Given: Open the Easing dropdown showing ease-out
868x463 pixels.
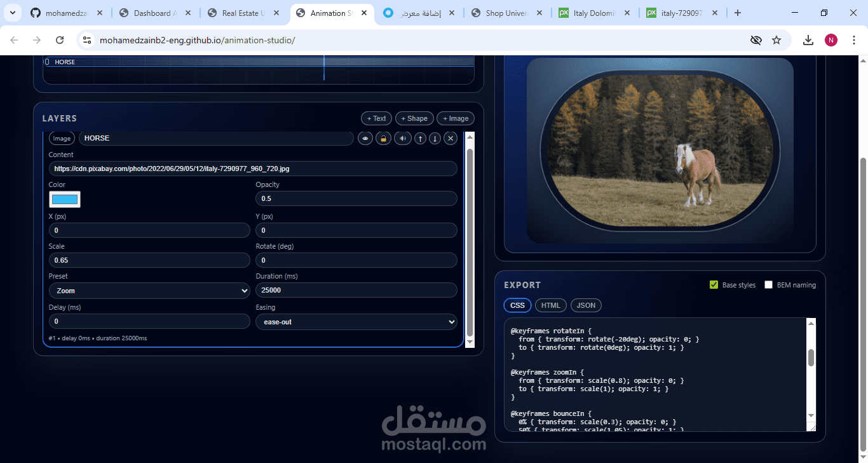Looking at the screenshot, I should click(356, 321).
